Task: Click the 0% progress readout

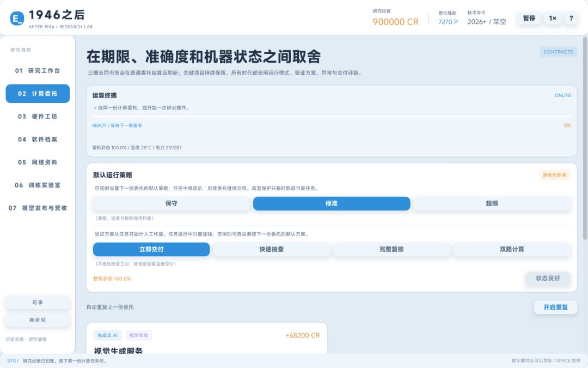Action: coord(567,125)
